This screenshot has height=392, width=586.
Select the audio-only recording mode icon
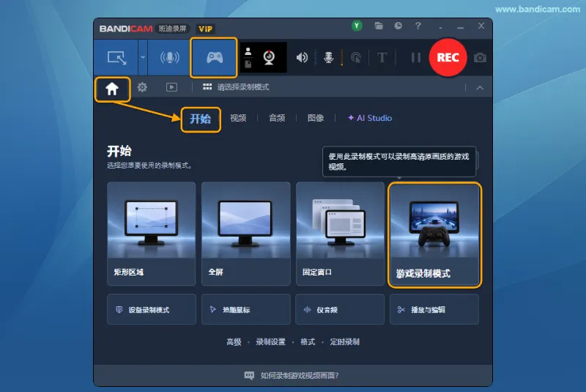click(x=170, y=58)
